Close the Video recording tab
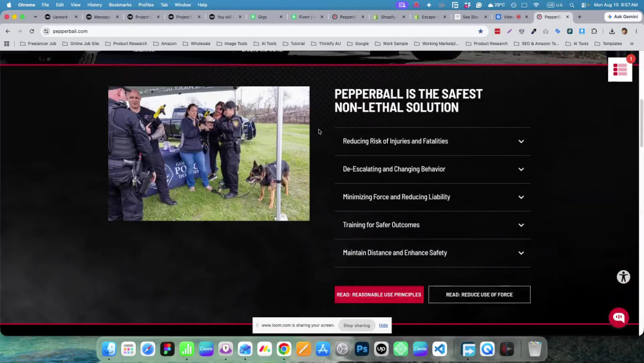Viewport: 644px width, 363px height. click(x=527, y=17)
